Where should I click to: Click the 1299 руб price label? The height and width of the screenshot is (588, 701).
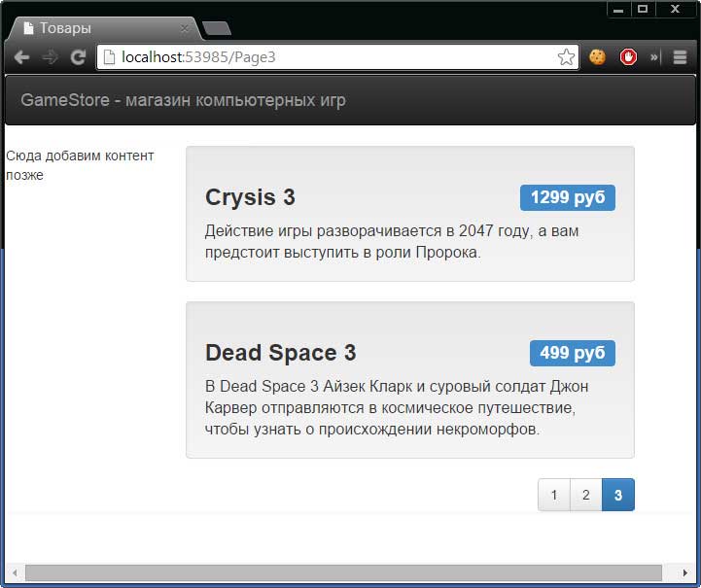(x=568, y=197)
